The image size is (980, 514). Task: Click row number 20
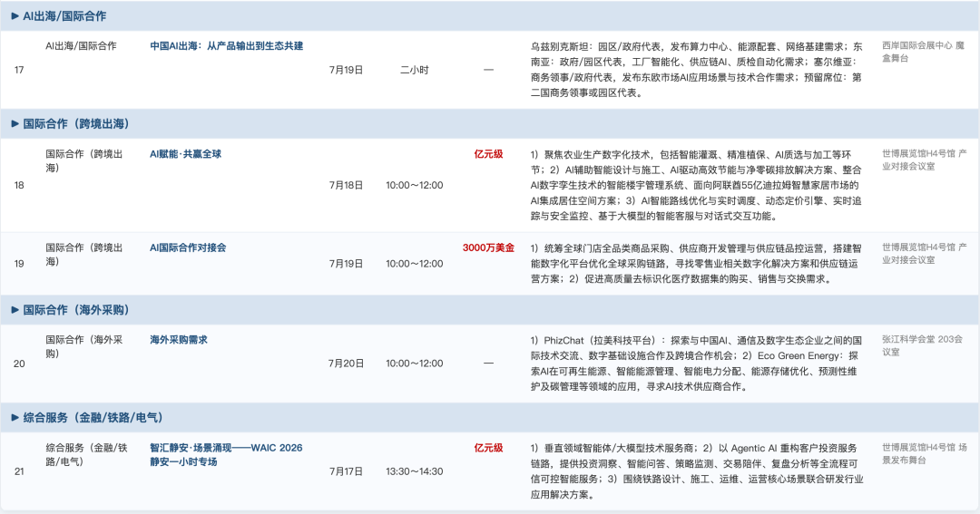(19, 364)
